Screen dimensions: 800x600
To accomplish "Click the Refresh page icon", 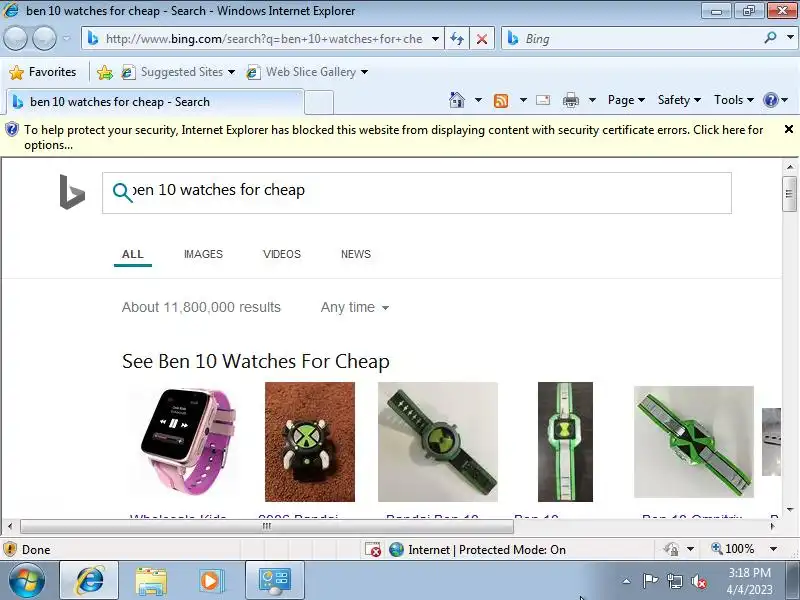I will (457, 39).
